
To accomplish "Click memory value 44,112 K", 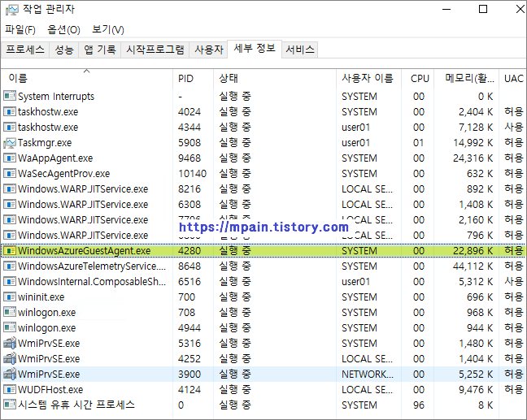I will (x=473, y=266).
